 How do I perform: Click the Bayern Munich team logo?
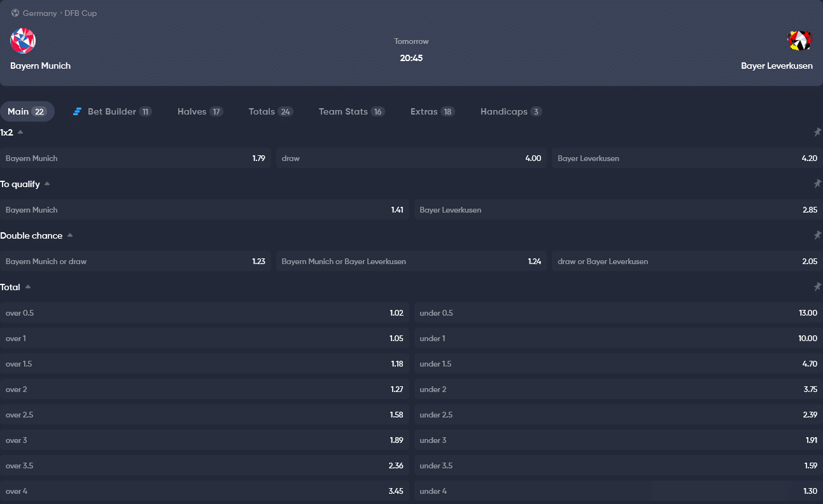coord(23,41)
